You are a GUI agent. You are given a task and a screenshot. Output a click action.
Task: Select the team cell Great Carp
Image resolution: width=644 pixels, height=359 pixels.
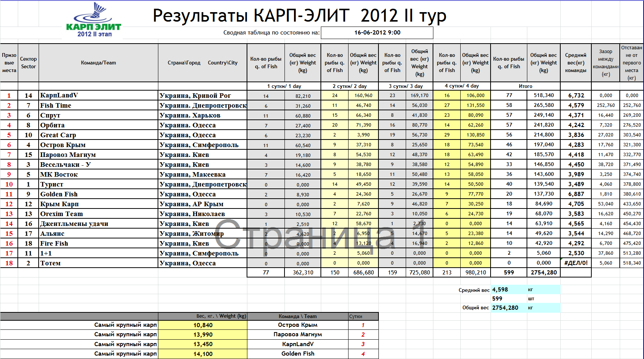pos(98,135)
